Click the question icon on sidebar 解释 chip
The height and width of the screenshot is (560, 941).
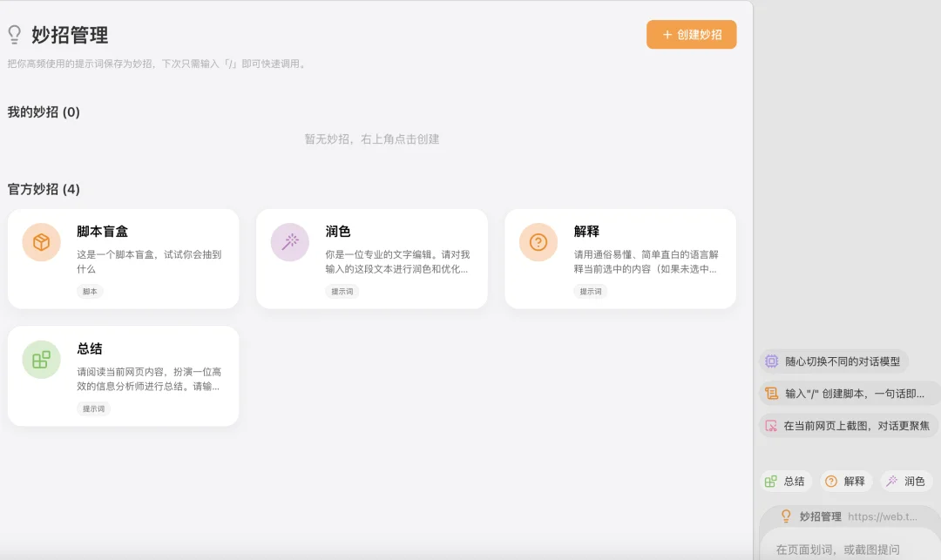point(831,481)
